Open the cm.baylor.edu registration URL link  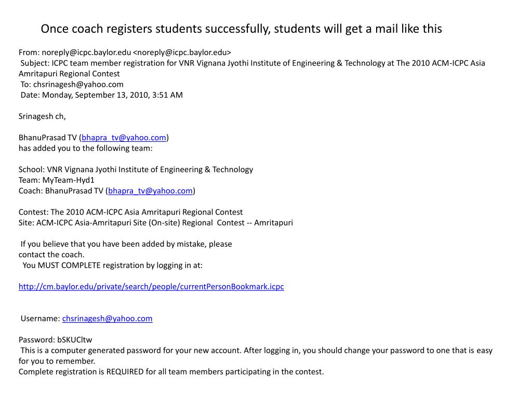click(x=151, y=286)
